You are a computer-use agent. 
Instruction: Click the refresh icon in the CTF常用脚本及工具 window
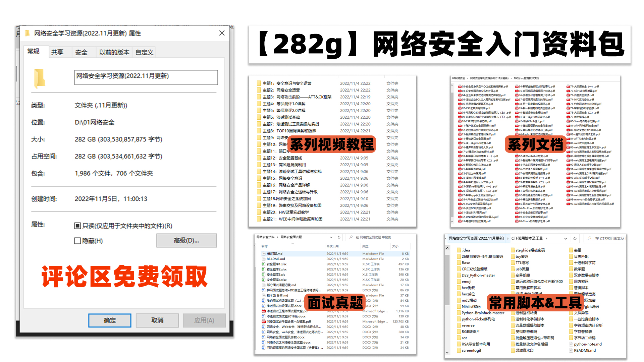(575, 238)
